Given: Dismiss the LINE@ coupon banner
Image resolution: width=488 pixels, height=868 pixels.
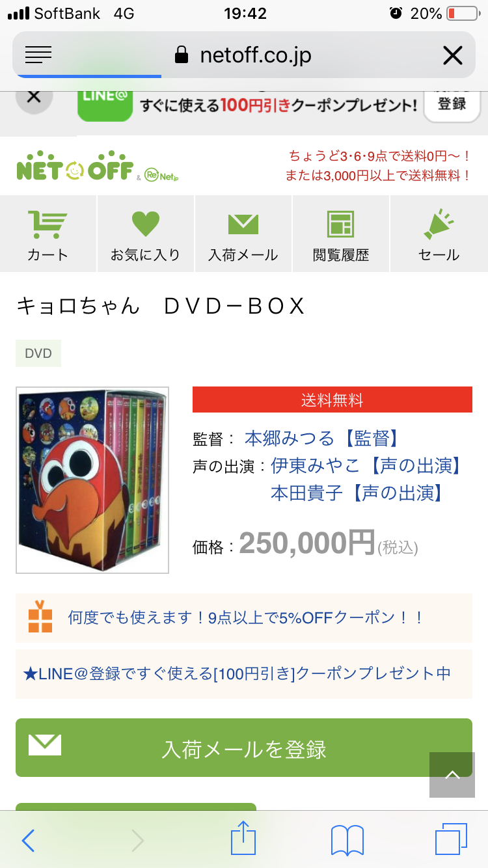Looking at the screenshot, I should click(x=34, y=97).
